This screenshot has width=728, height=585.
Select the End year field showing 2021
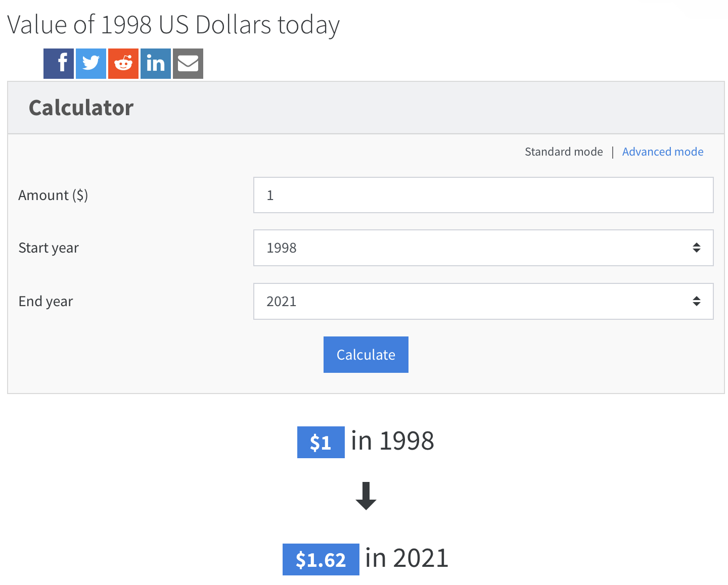tap(483, 301)
